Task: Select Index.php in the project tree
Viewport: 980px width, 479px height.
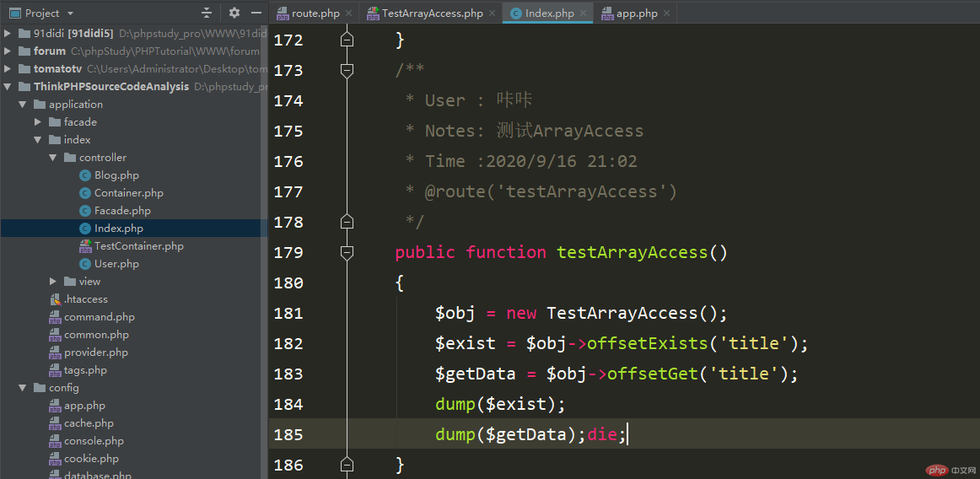Action: (x=119, y=229)
